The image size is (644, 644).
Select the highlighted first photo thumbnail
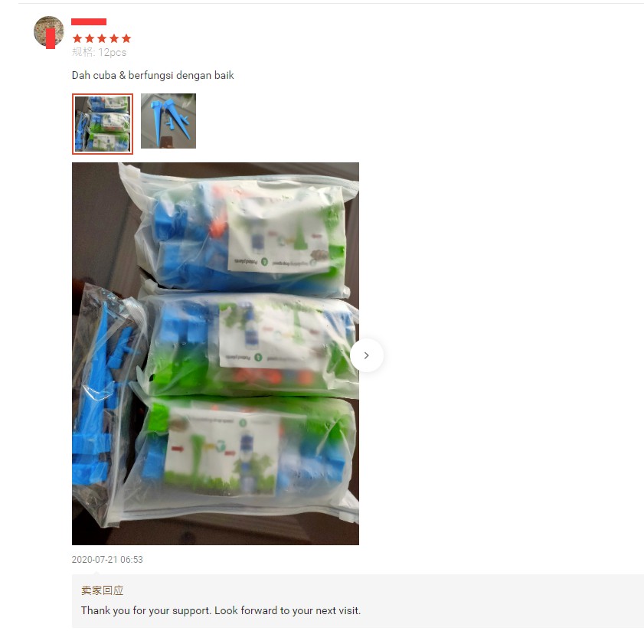[x=103, y=124]
